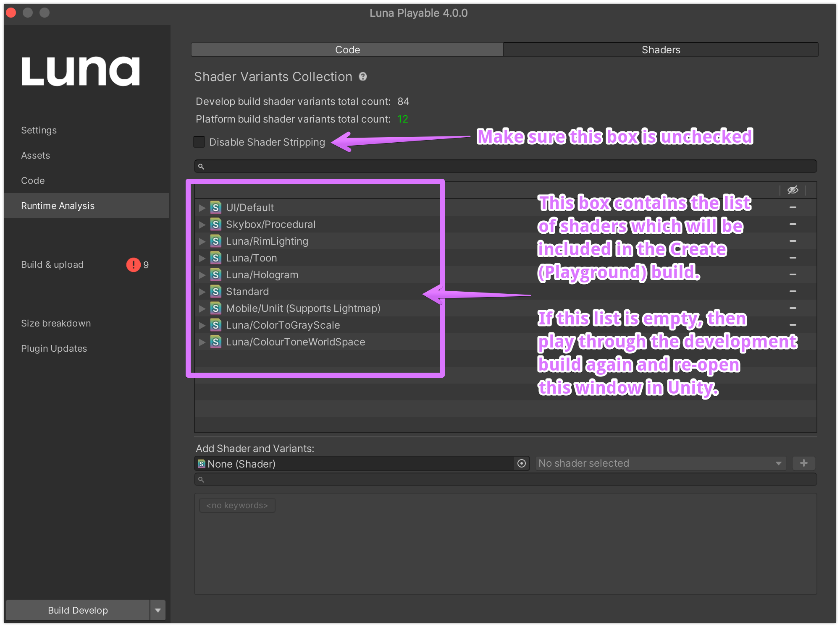840x627 pixels.
Task: Click the Skybox/Procedural shader icon
Action: [216, 224]
